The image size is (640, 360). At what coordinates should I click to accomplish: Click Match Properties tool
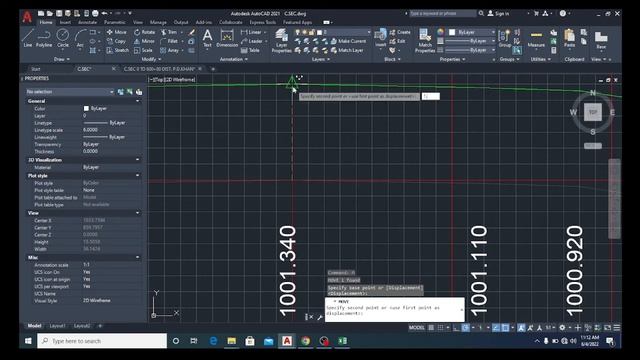(425, 40)
